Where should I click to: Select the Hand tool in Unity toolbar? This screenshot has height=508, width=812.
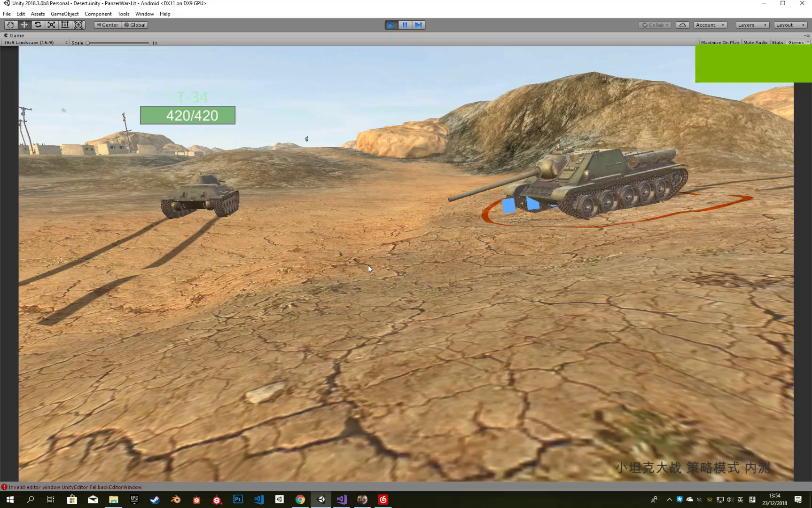(10, 25)
